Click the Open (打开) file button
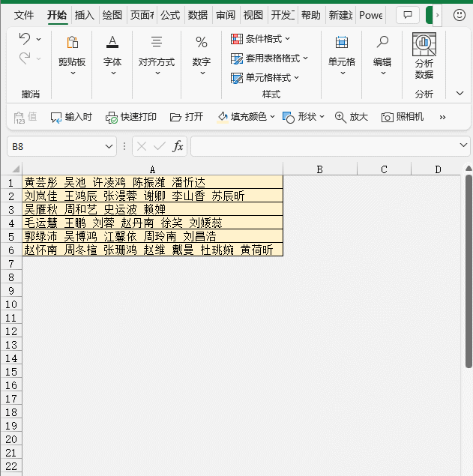The image size is (473, 476). point(187,117)
